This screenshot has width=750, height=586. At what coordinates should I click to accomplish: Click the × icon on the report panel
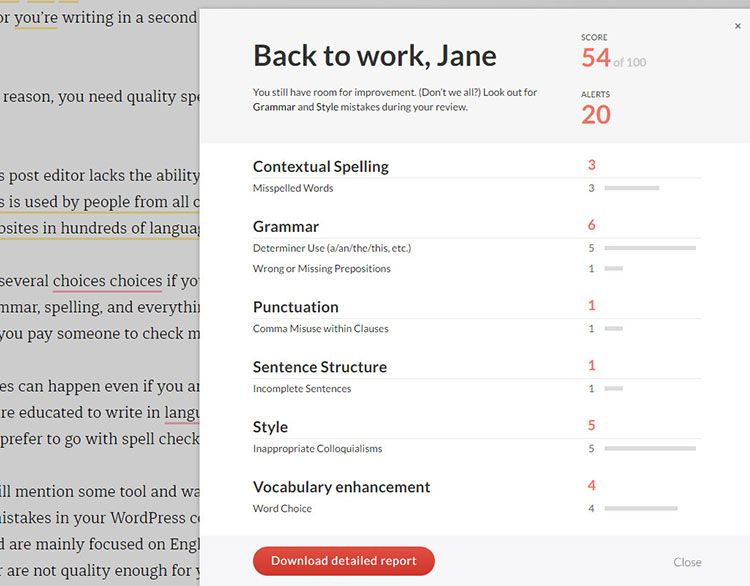pyautogui.click(x=738, y=27)
